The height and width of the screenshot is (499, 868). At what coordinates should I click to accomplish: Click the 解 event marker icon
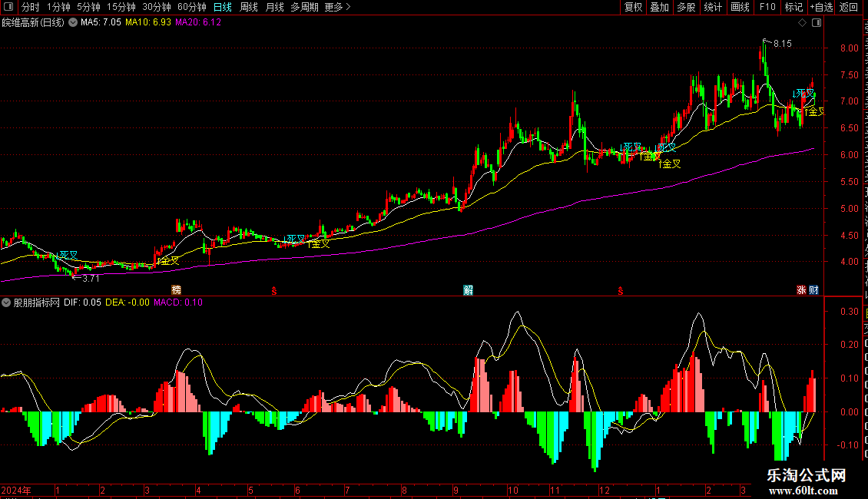click(x=469, y=290)
